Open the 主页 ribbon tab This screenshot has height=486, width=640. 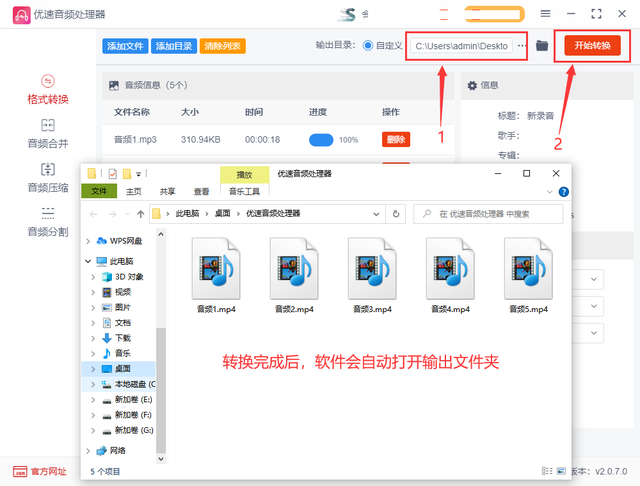point(133,191)
